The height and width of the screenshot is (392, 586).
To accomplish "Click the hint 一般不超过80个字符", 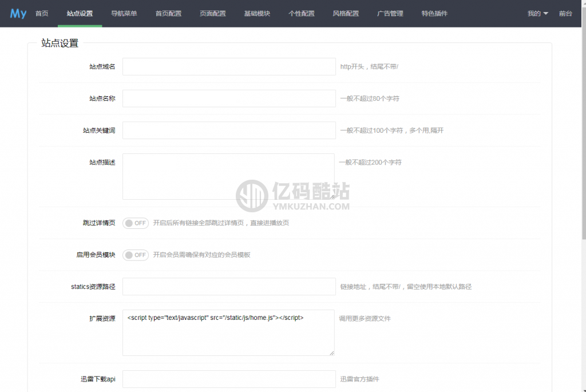I will click(x=370, y=98).
